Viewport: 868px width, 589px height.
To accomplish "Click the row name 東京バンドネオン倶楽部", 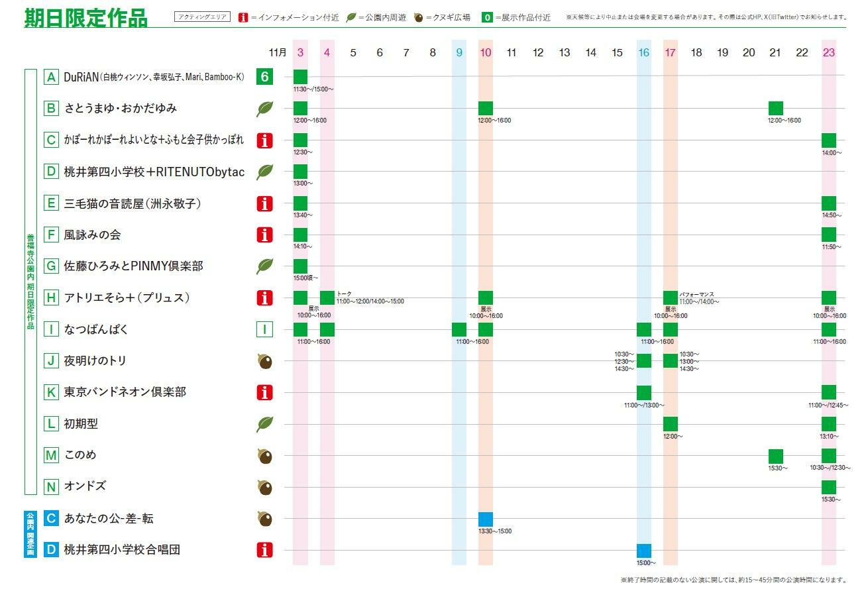I will pyautogui.click(x=125, y=392).
